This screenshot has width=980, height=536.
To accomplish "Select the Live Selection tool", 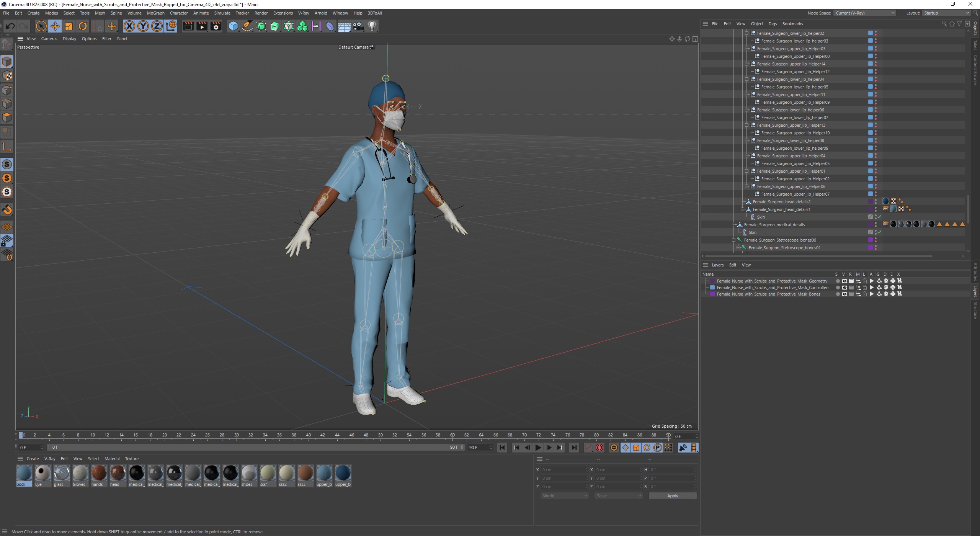I will [x=41, y=26].
